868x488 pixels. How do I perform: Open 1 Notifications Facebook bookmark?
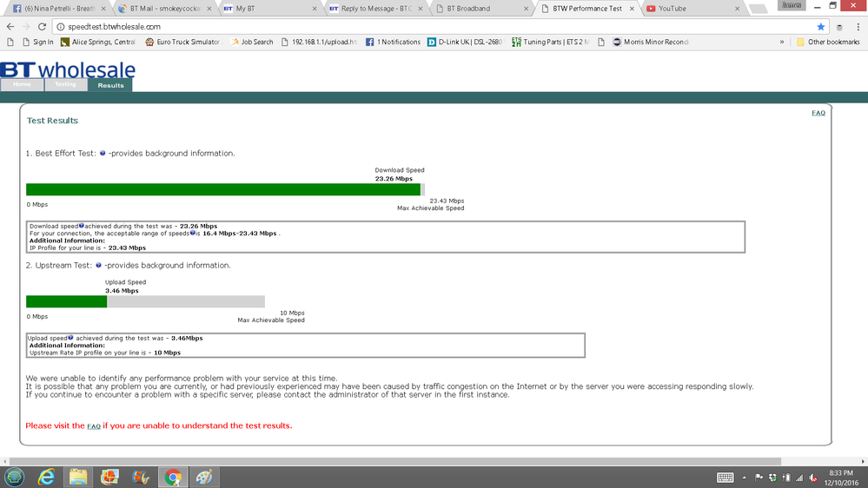pyautogui.click(x=393, y=42)
